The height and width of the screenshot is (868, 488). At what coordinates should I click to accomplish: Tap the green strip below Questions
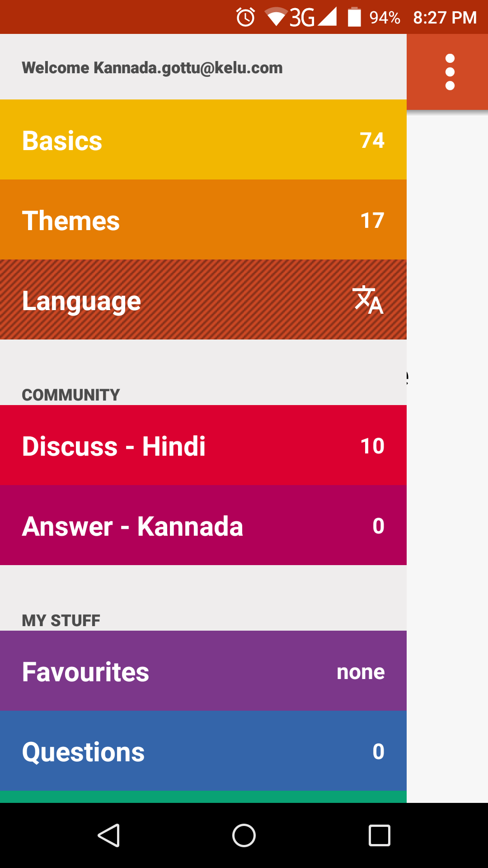[203, 797]
